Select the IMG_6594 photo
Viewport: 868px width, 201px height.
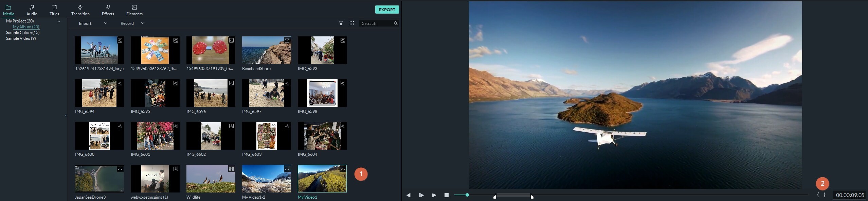pos(100,93)
